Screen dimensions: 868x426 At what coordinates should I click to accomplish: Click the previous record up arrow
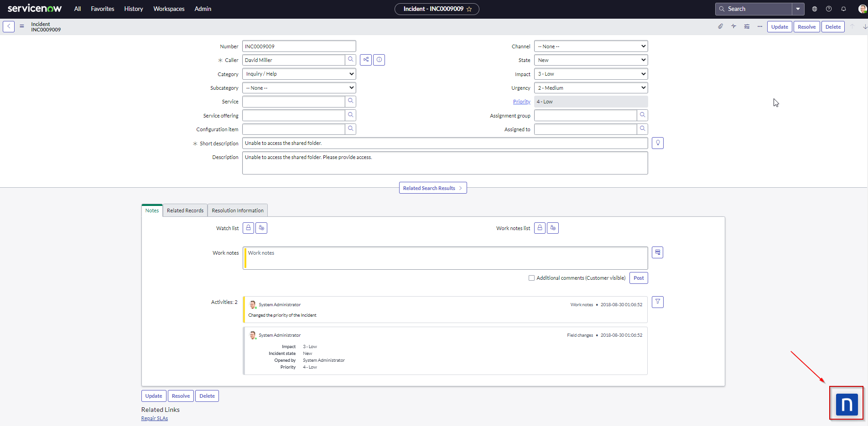[x=852, y=26]
